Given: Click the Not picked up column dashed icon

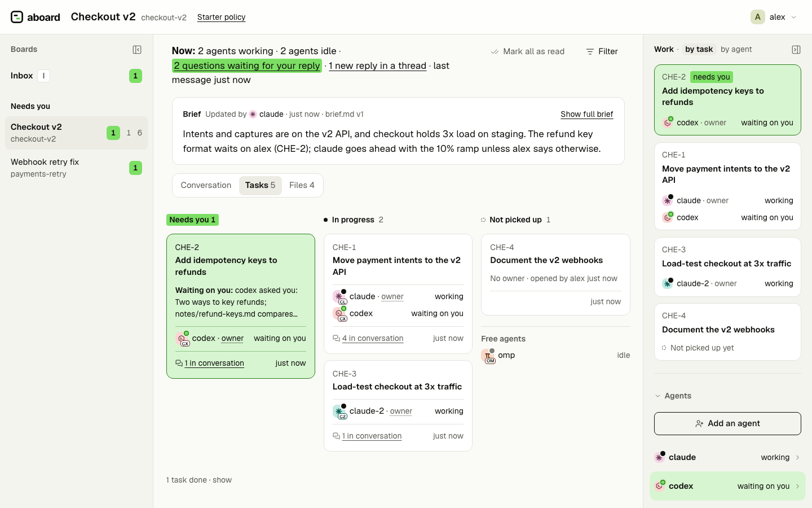Looking at the screenshot, I should [483, 220].
